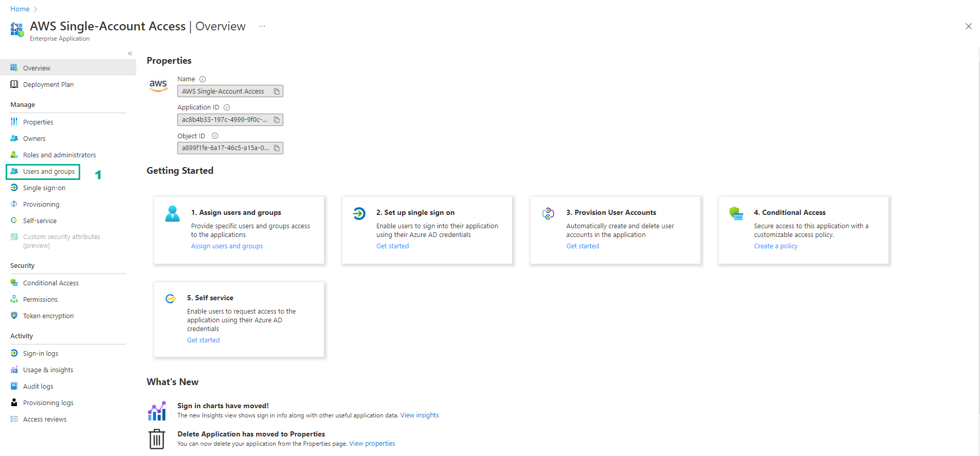Copy the Application ID value
The height and width of the screenshot is (456, 980).
[x=277, y=120]
